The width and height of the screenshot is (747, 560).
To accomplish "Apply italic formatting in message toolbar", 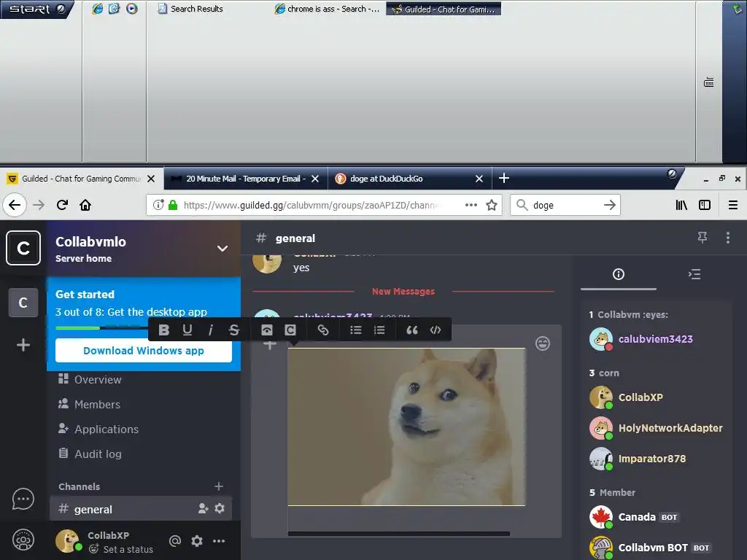I will tap(211, 330).
